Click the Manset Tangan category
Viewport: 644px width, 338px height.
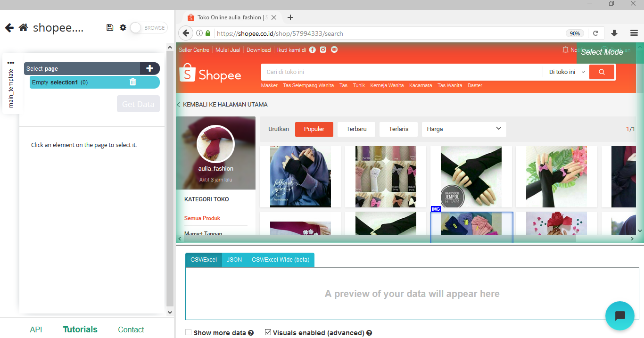pos(203,233)
